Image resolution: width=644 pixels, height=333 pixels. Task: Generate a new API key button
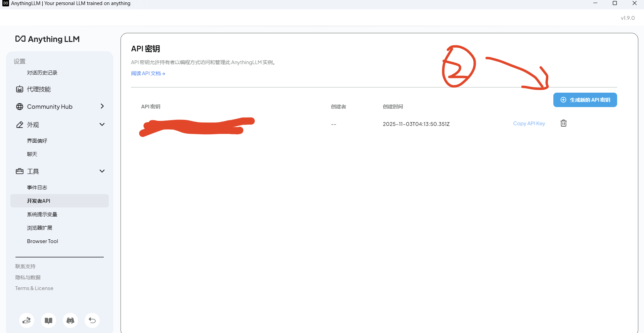585,100
